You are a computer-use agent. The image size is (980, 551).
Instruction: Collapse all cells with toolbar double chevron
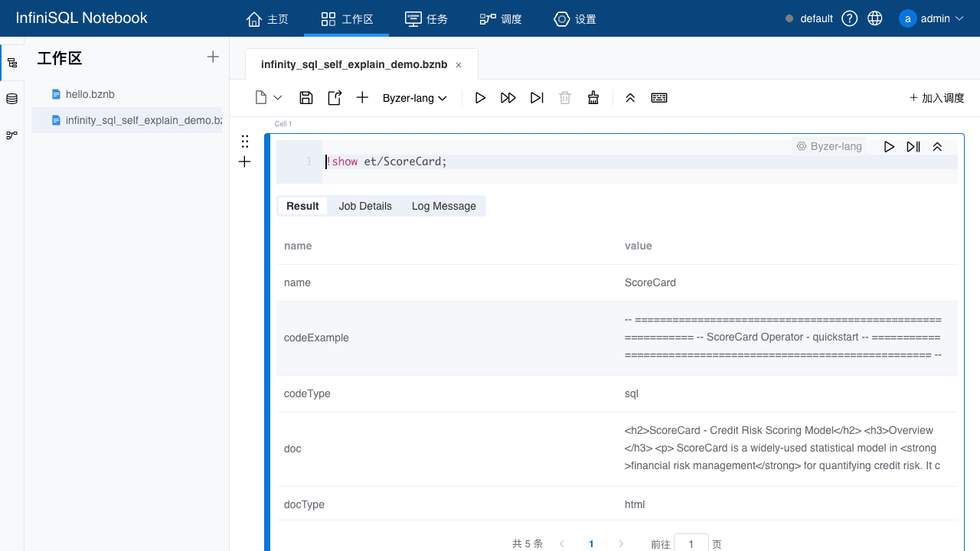630,98
